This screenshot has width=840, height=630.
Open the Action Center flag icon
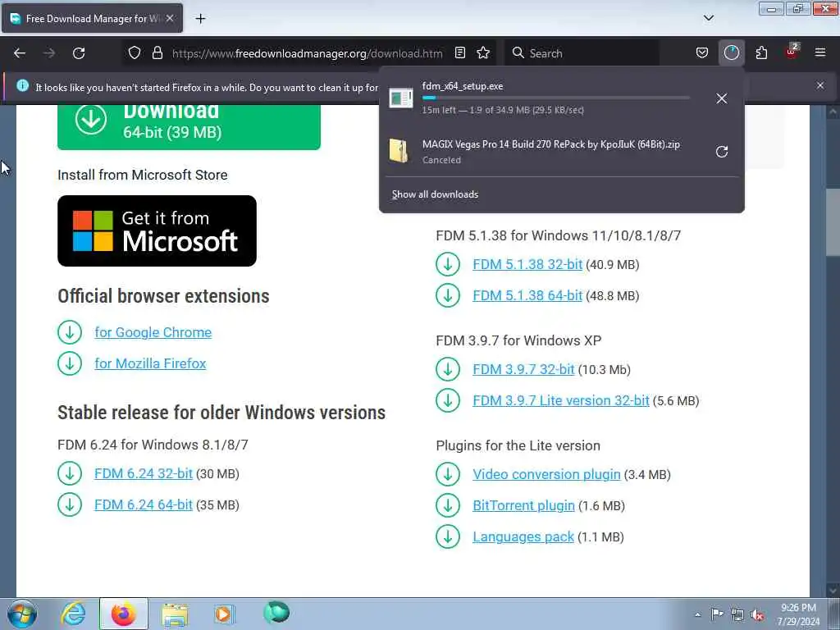click(x=717, y=614)
